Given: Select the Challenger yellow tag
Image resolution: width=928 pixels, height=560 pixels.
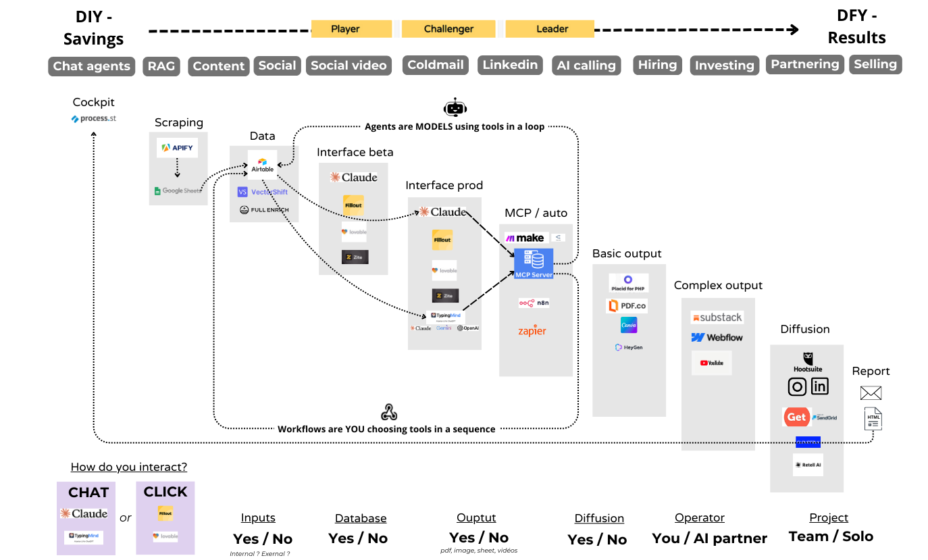Looking at the screenshot, I should coord(449,29).
